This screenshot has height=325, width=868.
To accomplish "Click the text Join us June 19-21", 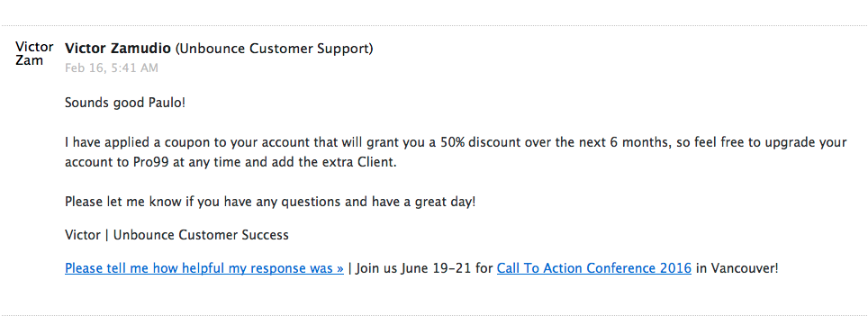I will point(413,268).
